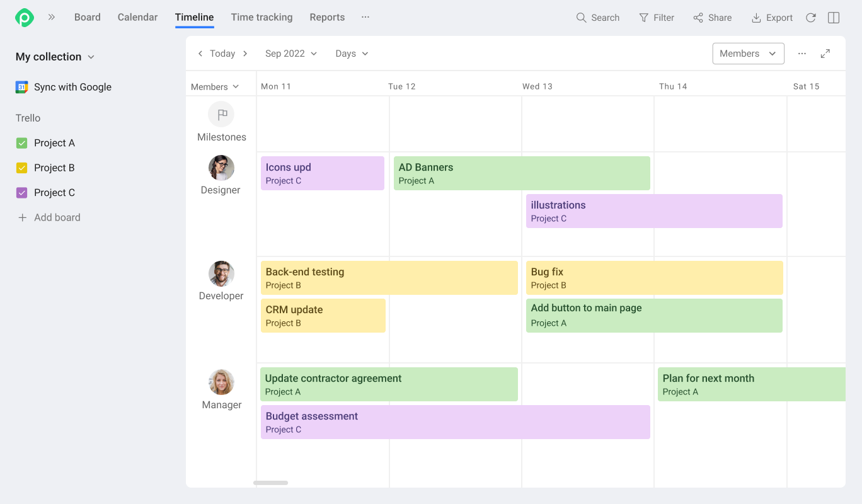Click the Planyway green logo icon
Screen dimensions: 862x504
(25, 18)
